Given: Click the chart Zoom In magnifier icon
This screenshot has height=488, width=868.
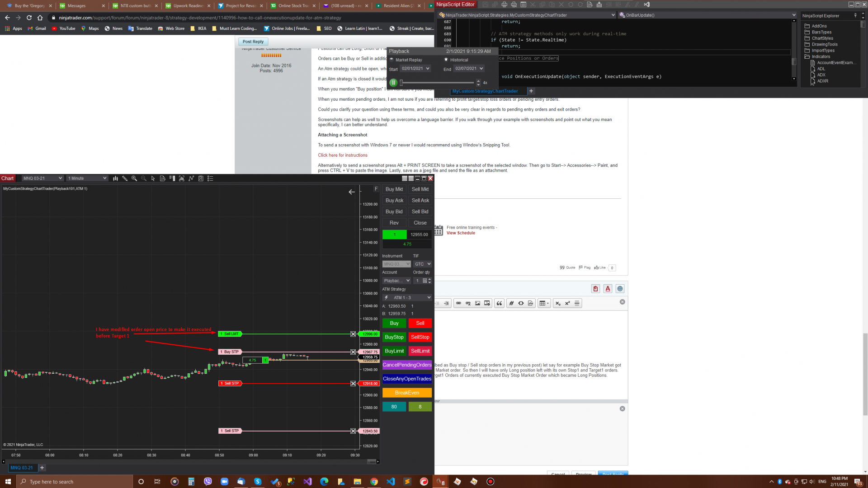Looking at the screenshot, I should 134,178.
